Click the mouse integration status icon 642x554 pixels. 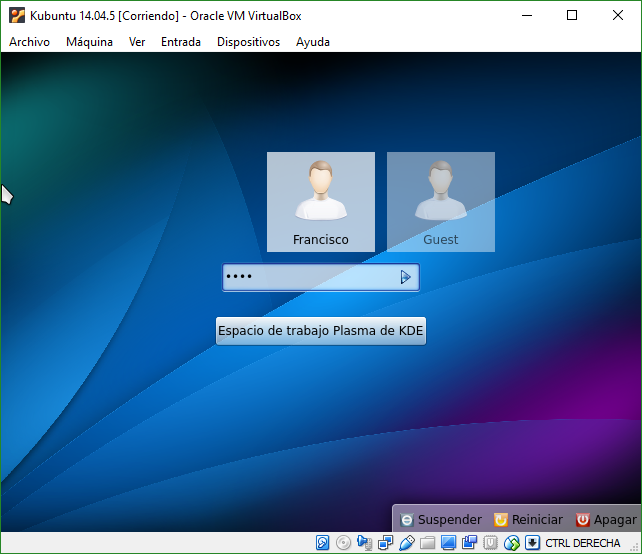click(512, 543)
